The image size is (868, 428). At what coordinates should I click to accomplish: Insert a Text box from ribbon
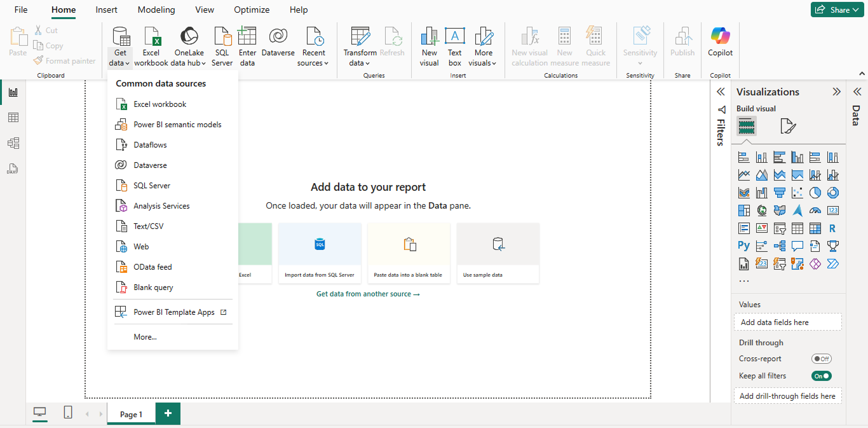tap(455, 46)
